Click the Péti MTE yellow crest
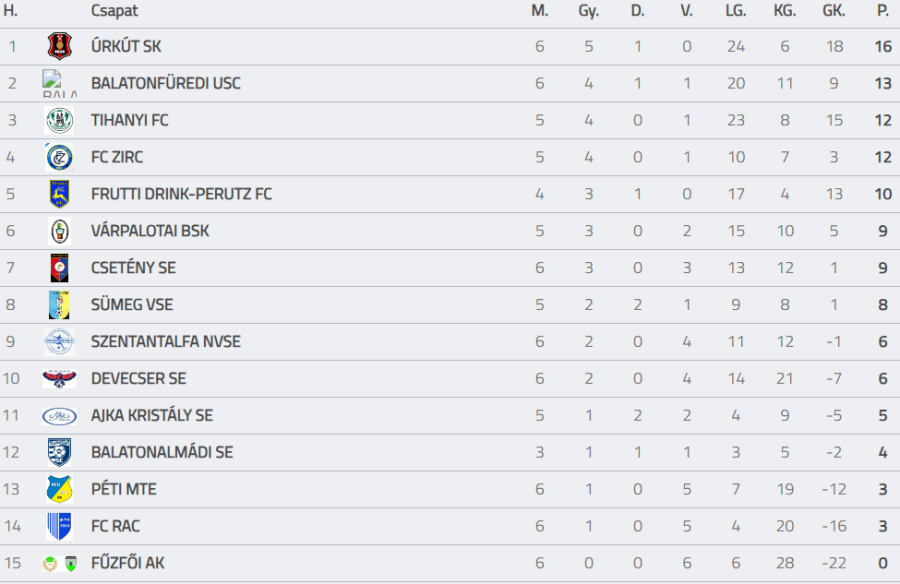Image resolution: width=900 pixels, height=584 pixels. coord(60,489)
